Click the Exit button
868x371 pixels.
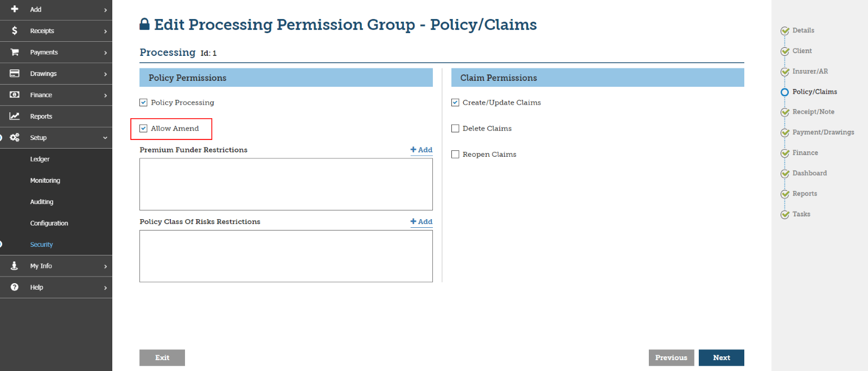pos(162,357)
